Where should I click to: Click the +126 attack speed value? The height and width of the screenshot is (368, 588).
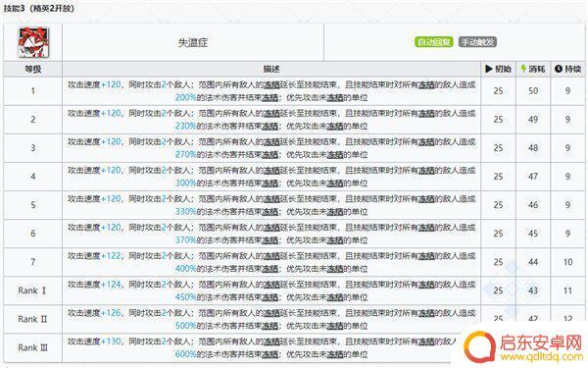pyautogui.click(x=111, y=313)
